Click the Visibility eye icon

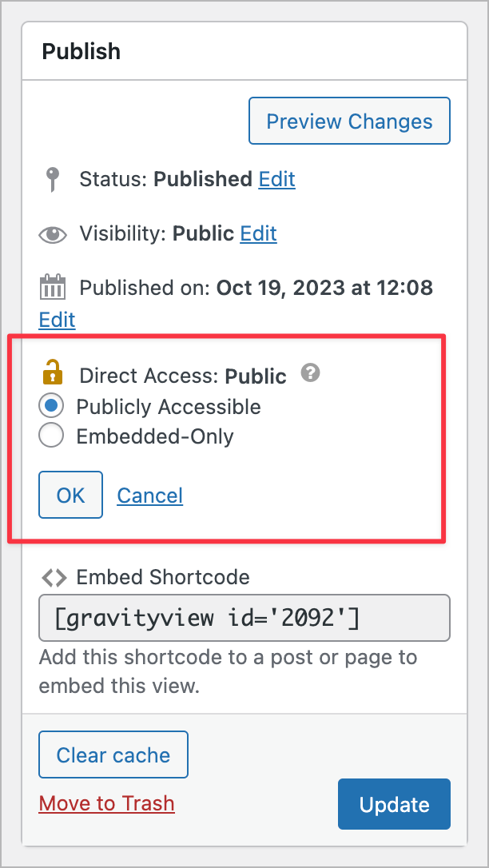tap(53, 235)
